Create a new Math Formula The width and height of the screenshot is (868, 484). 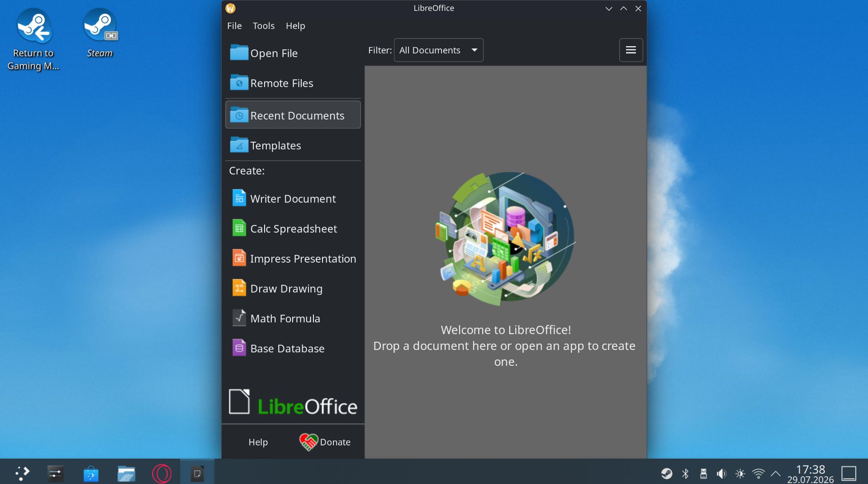click(x=293, y=318)
